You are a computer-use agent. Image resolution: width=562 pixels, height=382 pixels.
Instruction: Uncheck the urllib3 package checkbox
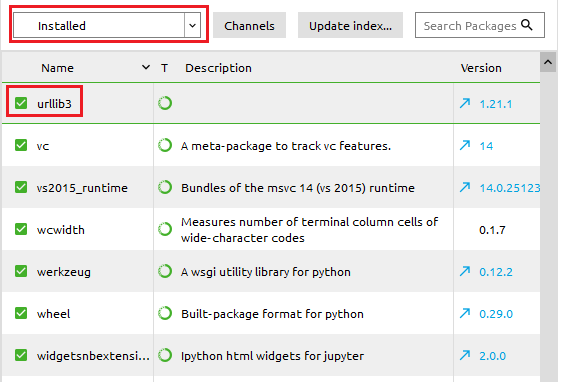[x=21, y=103]
